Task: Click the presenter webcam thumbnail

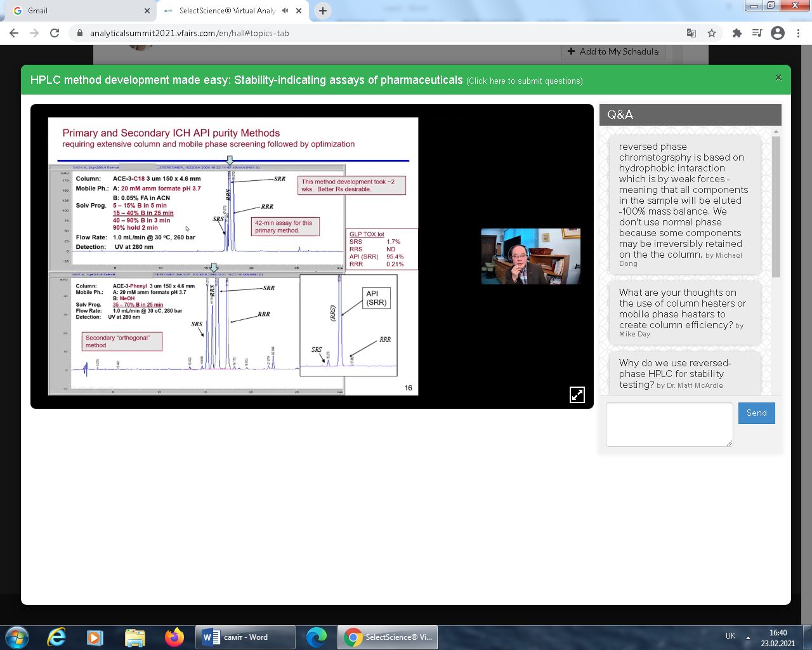Action: (x=530, y=256)
